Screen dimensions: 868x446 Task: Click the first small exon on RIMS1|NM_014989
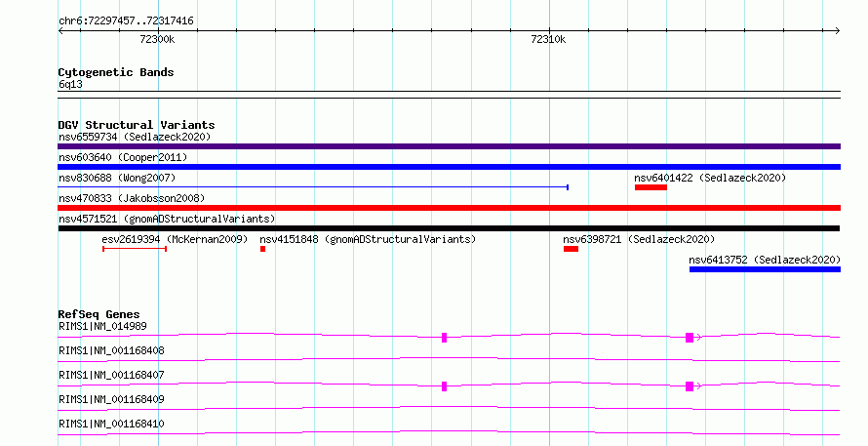pyautogui.click(x=445, y=338)
